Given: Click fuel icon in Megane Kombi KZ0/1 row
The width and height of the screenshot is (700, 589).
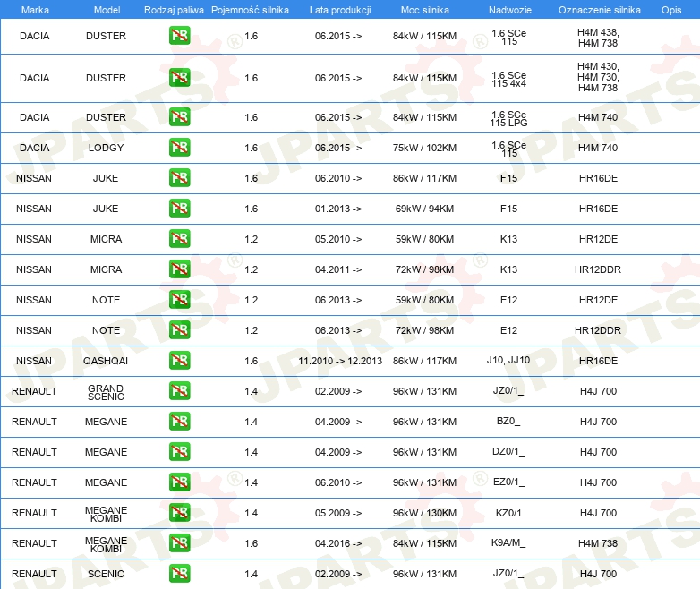Looking at the screenshot, I should coord(179,513).
